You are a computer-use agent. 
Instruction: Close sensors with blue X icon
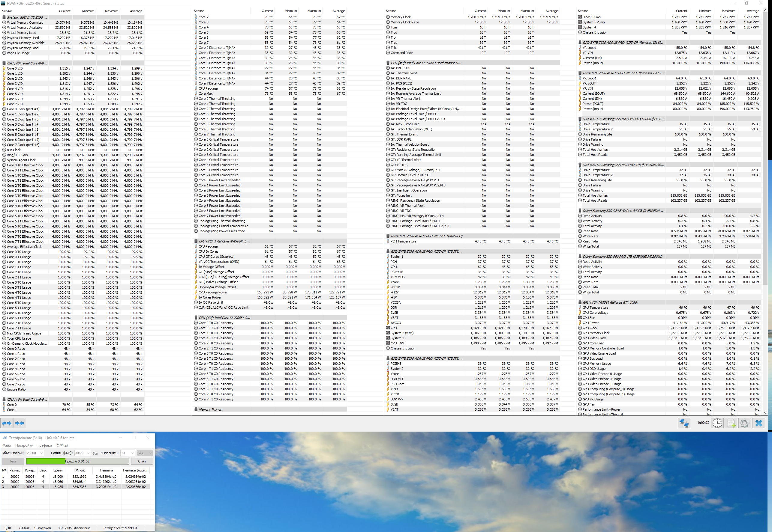point(759,423)
